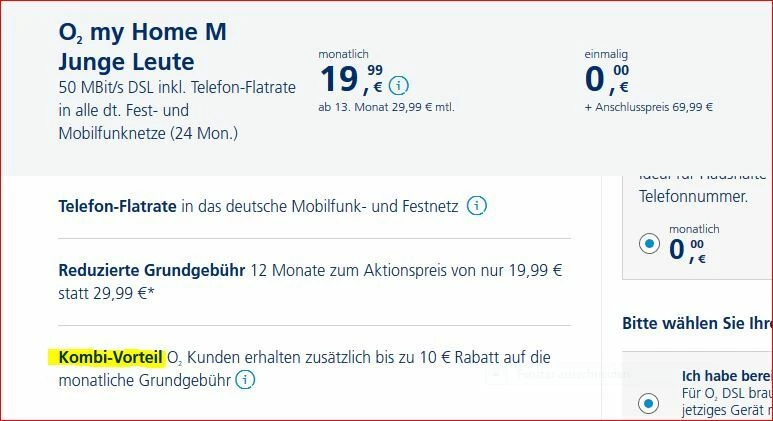Click the "Bitte wählen Sie" heading
The width and height of the screenshot is (773, 421).
(696, 324)
